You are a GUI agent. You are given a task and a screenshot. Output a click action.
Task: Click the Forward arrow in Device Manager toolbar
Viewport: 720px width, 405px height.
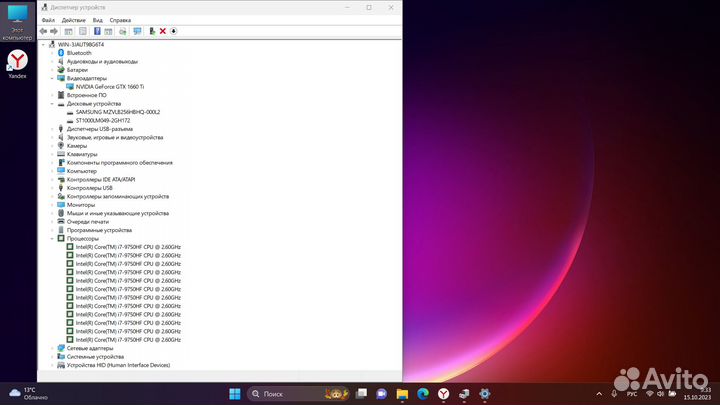(x=54, y=31)
